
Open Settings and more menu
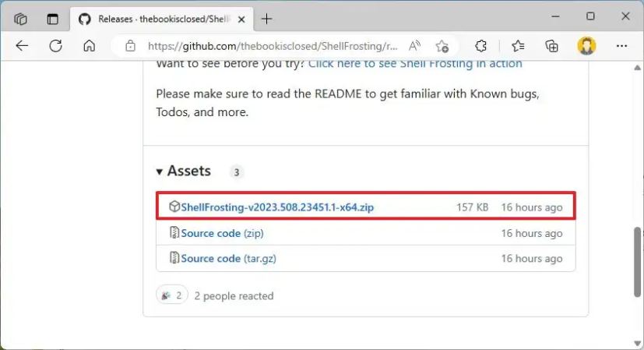[621, 46]
